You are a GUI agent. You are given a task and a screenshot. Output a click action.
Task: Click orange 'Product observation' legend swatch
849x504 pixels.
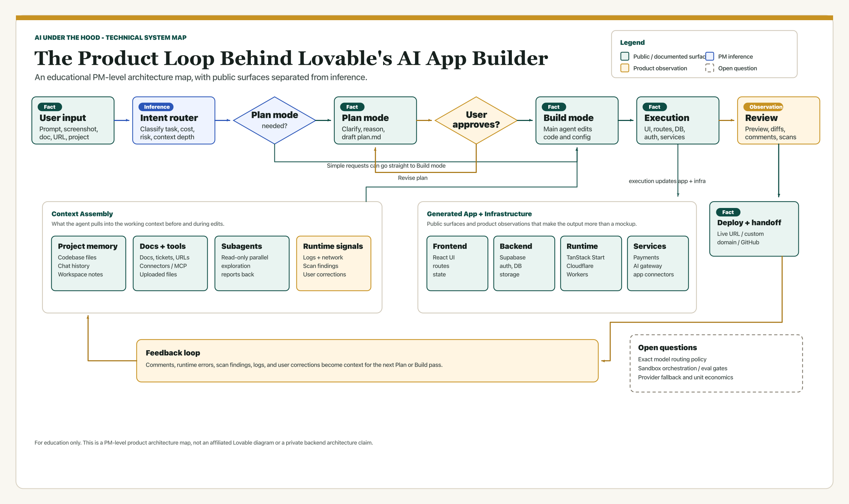click(625, 68)
